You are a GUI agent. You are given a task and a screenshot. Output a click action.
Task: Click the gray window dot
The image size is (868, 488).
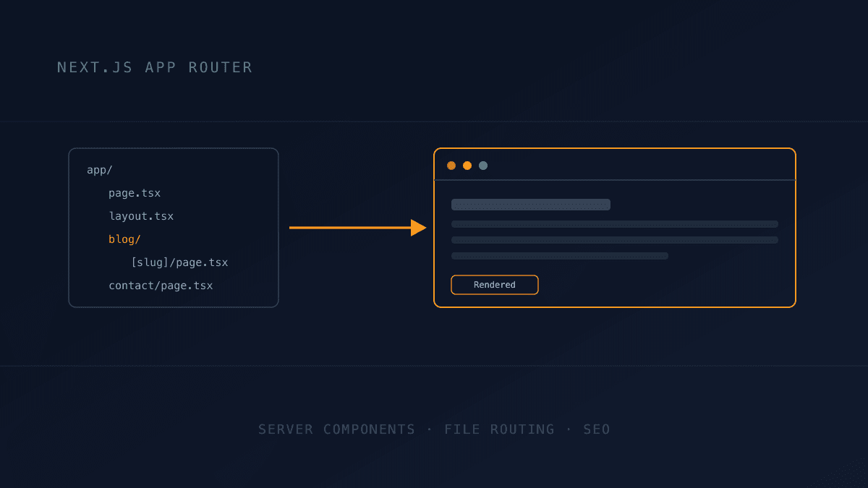coord(483,166)
